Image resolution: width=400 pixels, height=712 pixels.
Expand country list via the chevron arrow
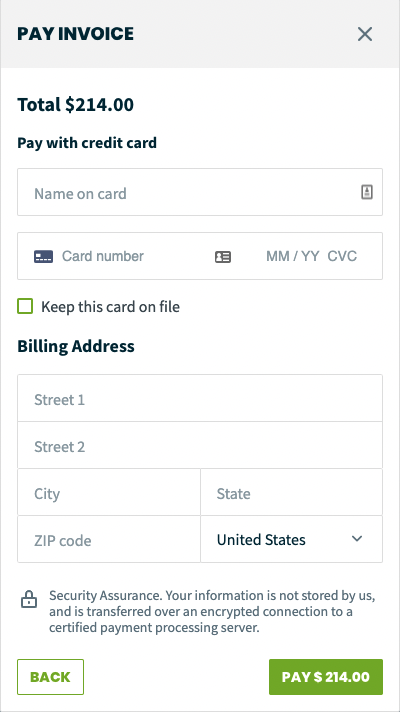point(357,539)
